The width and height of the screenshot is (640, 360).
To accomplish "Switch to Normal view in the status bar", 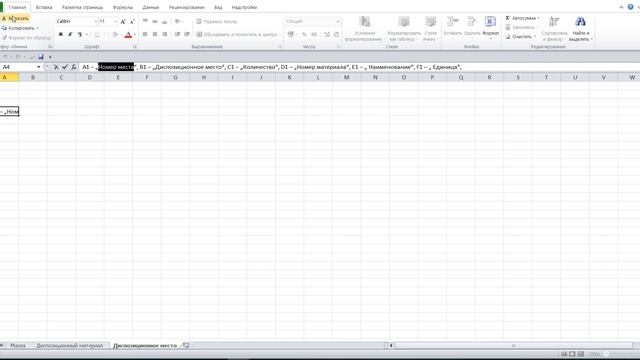I will pyautogui.click(x=564, y=354).
